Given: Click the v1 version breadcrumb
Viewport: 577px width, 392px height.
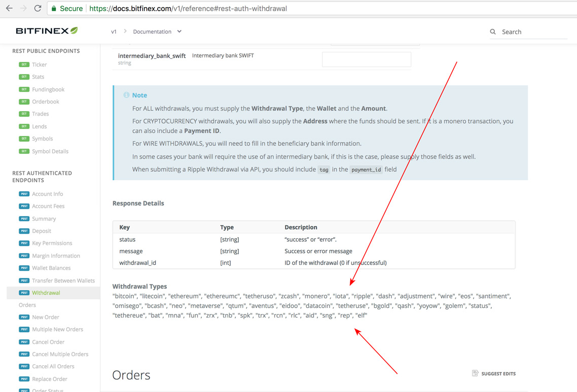Looking at the screenshot, I should point(114,31).
